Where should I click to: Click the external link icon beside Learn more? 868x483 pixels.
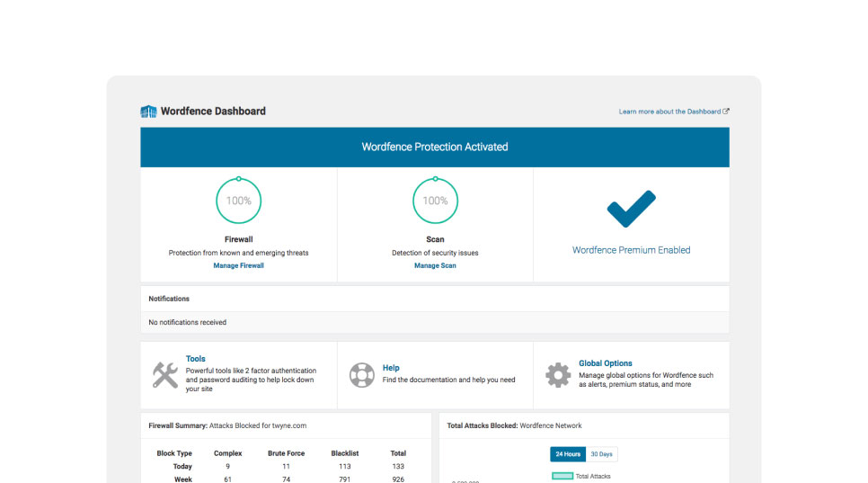[x=726, y=112]
